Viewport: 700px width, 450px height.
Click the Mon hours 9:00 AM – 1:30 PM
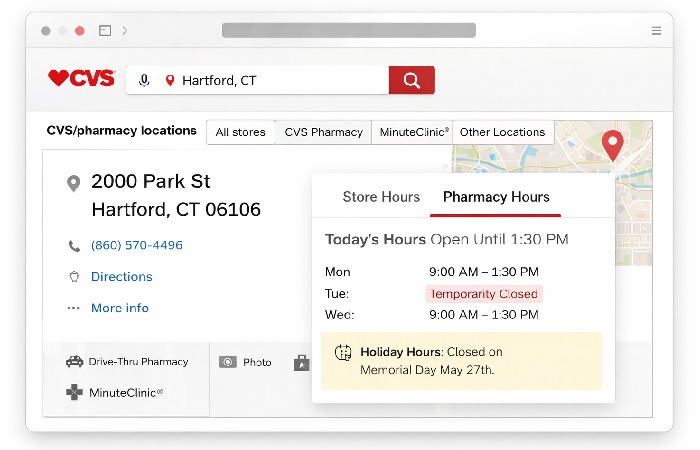coord(484,272)
